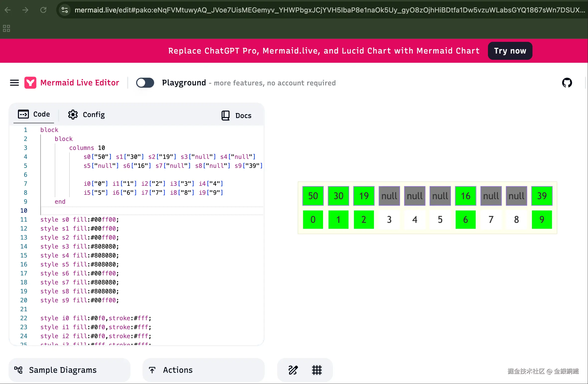Toggle the rough sketch pencil mode icon
The width and height of the screenshot is (588, 384).
293,370
